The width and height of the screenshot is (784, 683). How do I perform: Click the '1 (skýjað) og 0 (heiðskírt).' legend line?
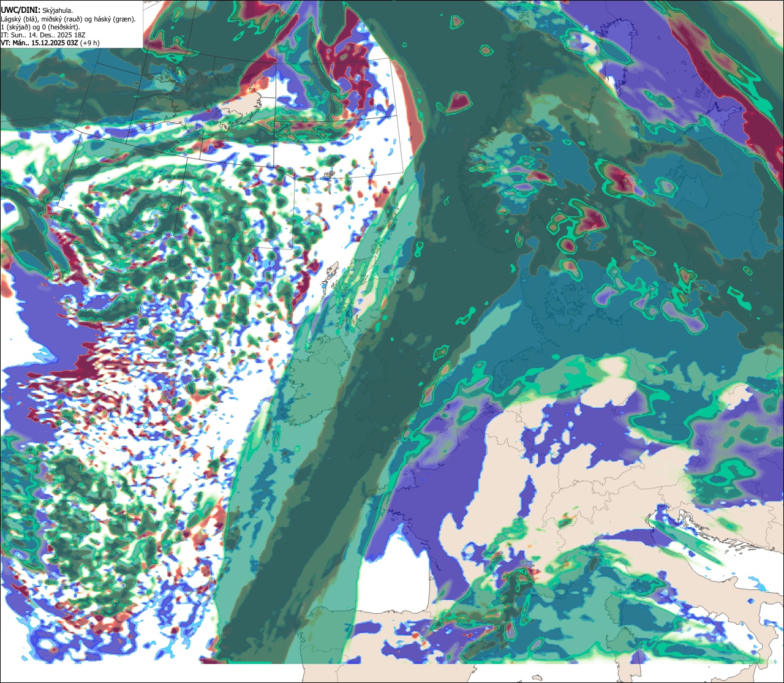pos(40,27)
